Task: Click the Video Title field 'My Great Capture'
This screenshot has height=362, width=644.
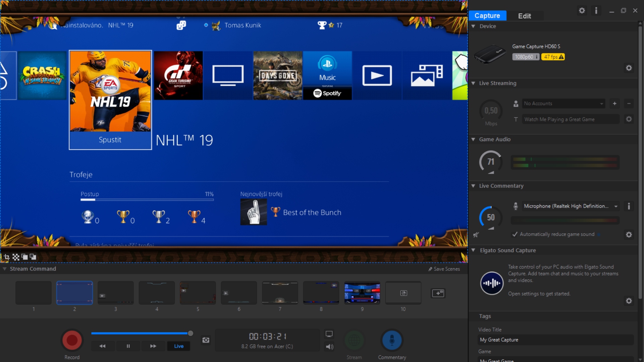Action: [555, 340]
